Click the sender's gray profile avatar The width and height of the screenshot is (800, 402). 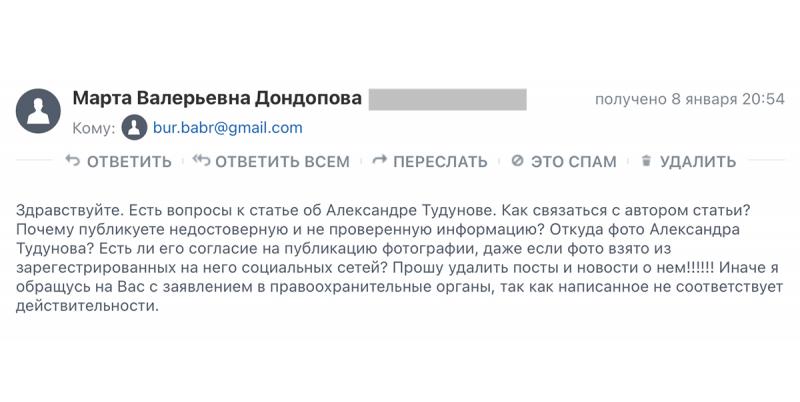(38, 110)
